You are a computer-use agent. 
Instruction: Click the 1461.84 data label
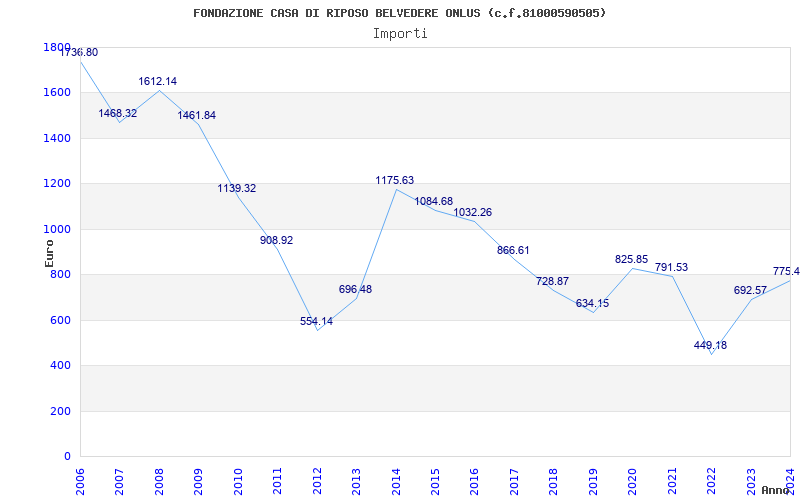coord(196,115)
